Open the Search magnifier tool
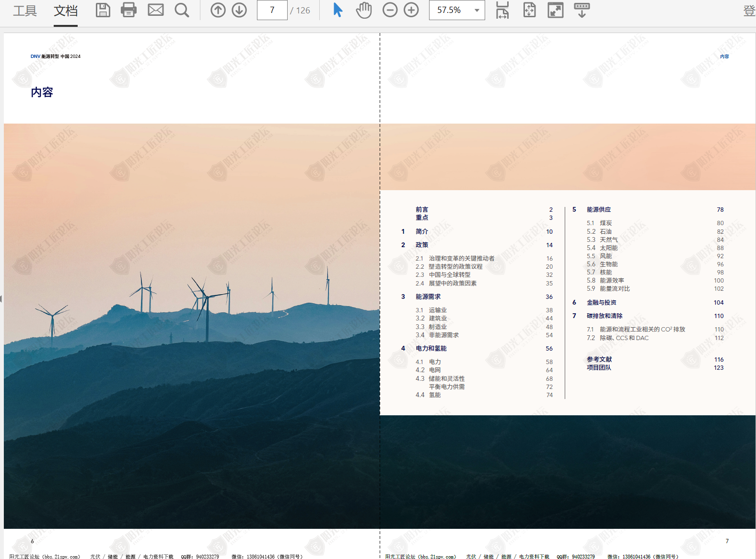Image resolution: width=756 pixels, height=559 pixels. point(182,10)
